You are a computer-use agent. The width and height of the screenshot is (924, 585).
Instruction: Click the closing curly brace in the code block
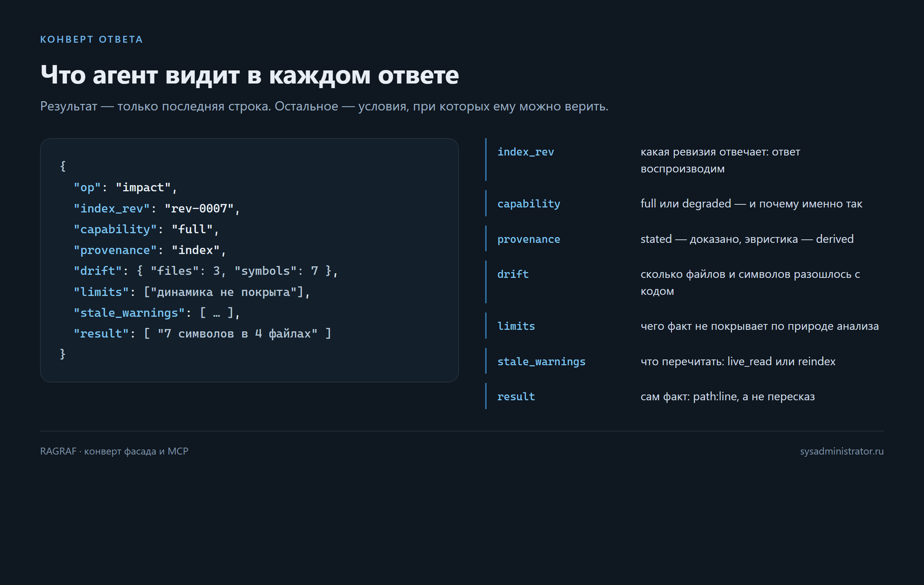(x=63, y=354)
